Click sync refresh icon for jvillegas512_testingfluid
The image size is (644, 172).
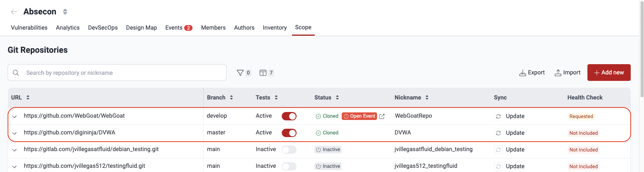click(499, 167)
